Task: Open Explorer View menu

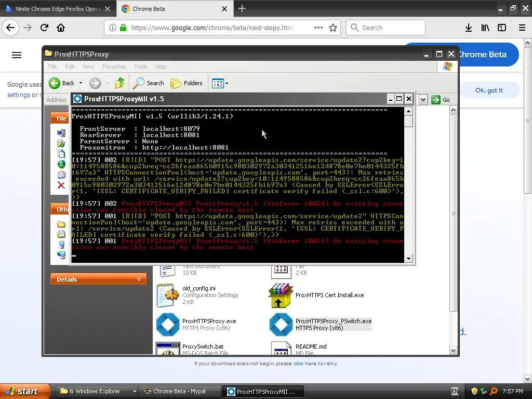Action: pos(88,66)
